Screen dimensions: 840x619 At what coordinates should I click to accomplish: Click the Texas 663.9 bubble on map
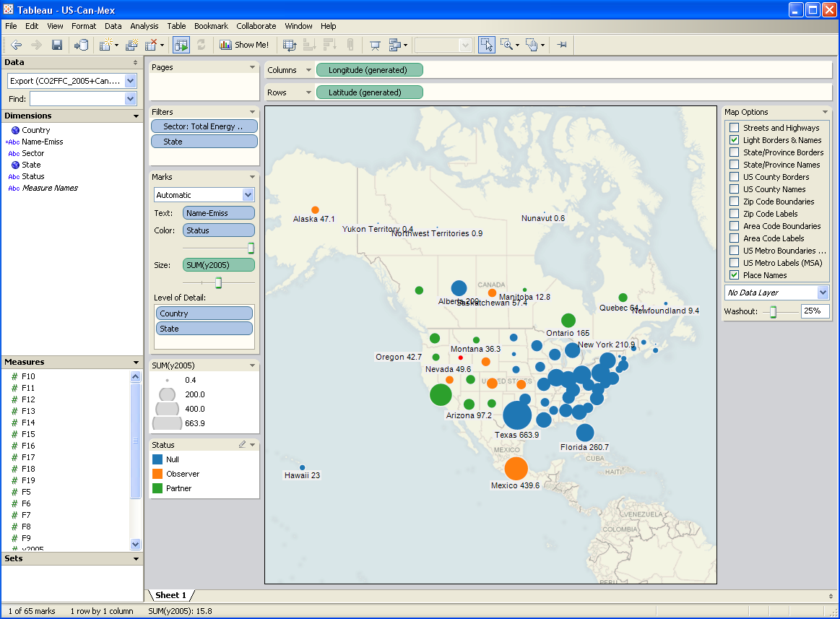[x=517, y=415]
